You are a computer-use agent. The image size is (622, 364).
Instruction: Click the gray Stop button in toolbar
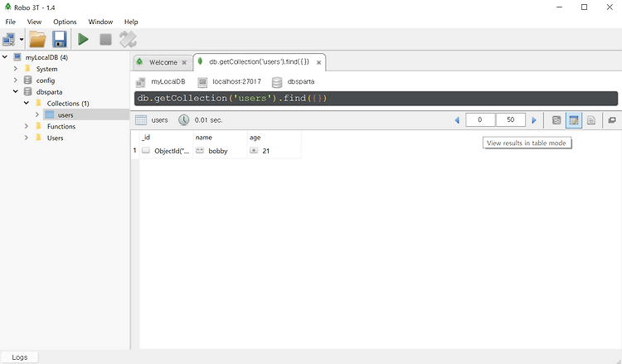[105, 39]
